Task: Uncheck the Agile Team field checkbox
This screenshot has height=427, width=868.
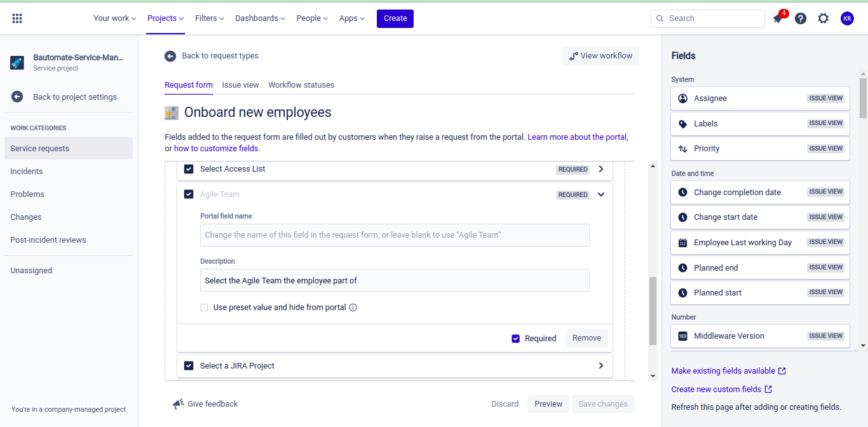Action: click(x=189, y=194)
